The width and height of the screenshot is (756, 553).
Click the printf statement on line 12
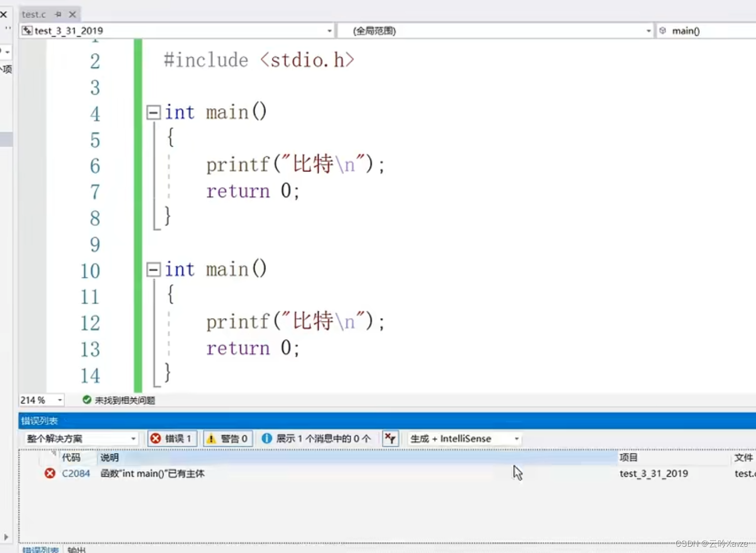click(295, 322)
